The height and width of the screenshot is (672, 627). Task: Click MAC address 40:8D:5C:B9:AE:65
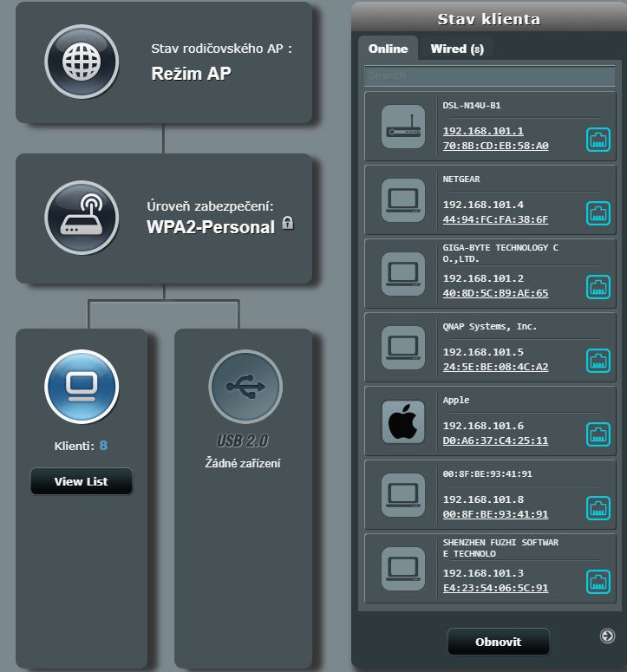point(495,293)
